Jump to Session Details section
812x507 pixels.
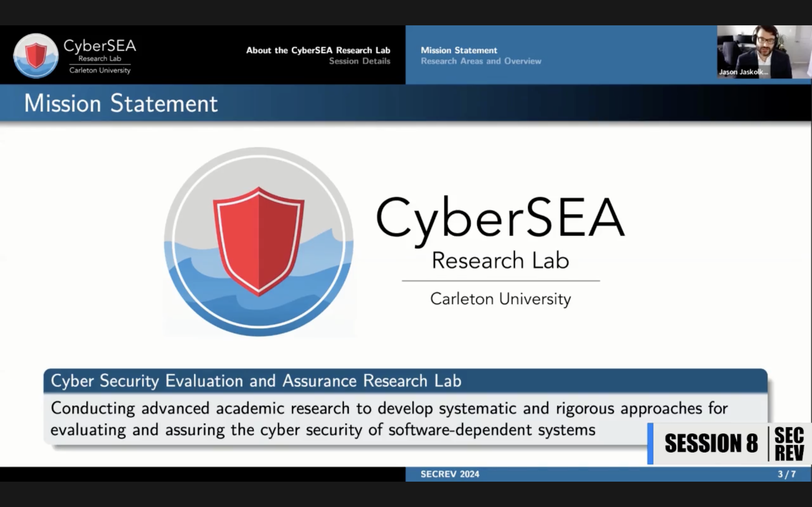(x=359, y=61)
